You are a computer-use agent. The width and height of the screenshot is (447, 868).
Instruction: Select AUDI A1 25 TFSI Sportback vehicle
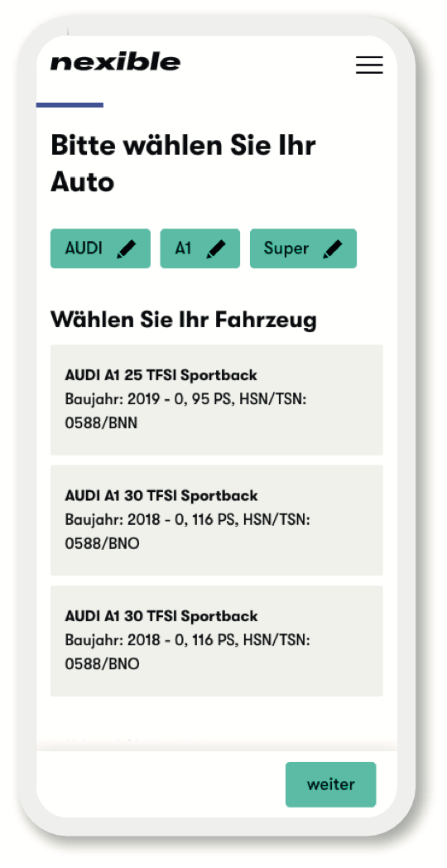(x=217, y=400)
